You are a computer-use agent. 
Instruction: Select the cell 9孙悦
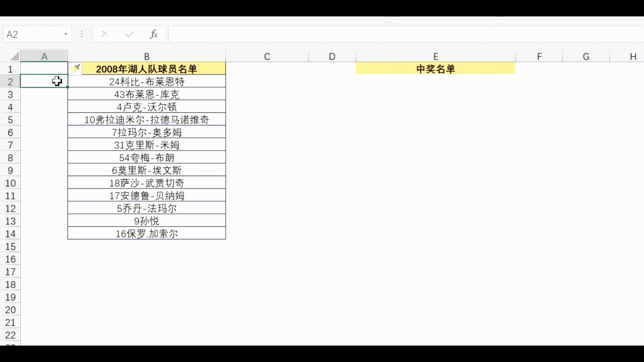click(x=147, y=221)
